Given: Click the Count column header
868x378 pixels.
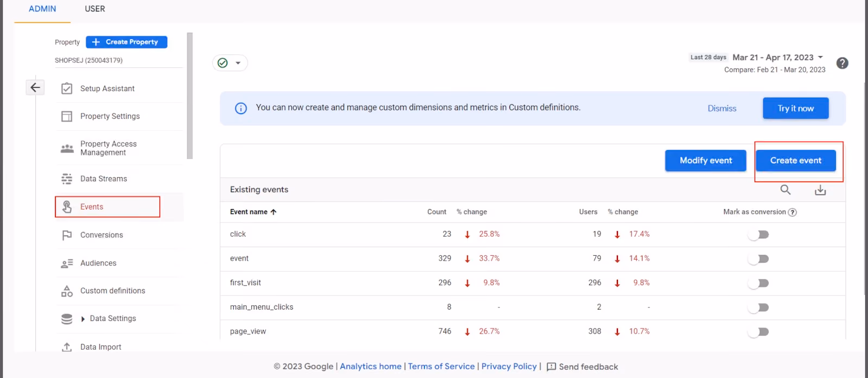Looking at the screenshot, I should tap(437, 212).
